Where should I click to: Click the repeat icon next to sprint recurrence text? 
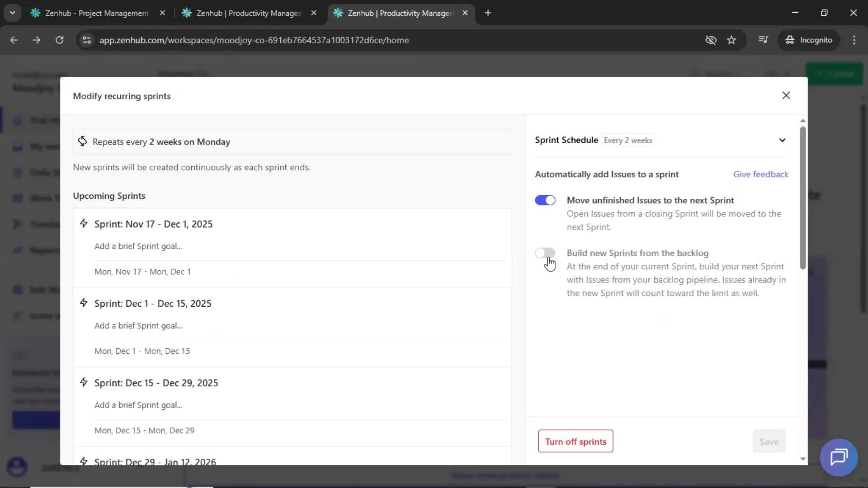82,141
